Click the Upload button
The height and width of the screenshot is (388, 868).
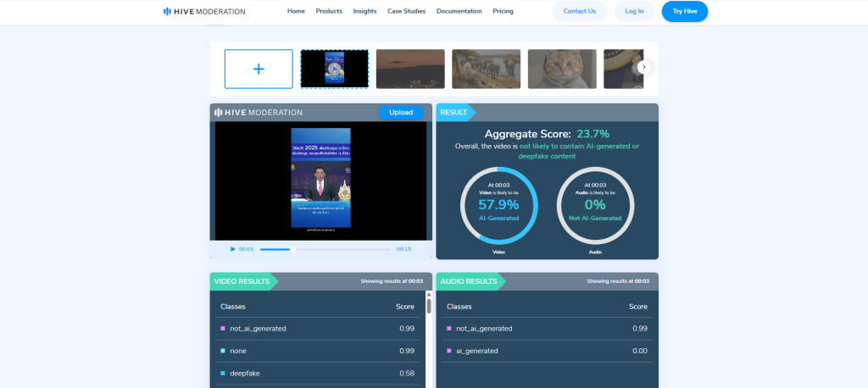point(401,112)
